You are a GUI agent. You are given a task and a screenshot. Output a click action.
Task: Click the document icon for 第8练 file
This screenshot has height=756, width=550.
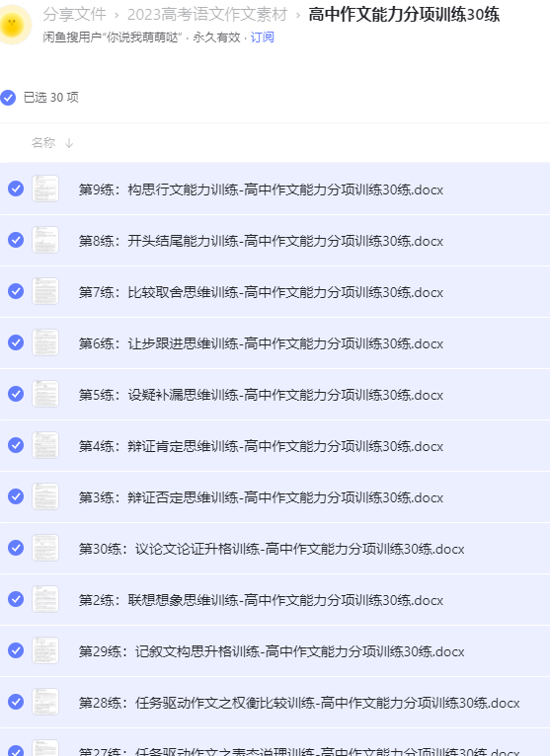tap(45, 240)
